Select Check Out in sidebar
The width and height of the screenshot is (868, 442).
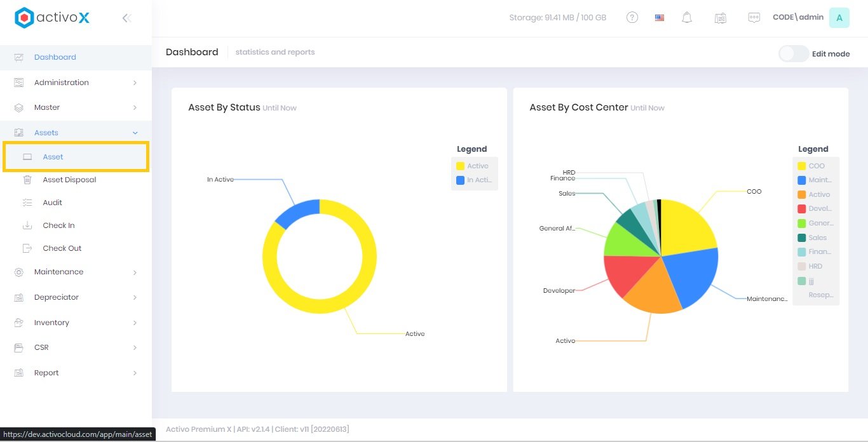62,248
